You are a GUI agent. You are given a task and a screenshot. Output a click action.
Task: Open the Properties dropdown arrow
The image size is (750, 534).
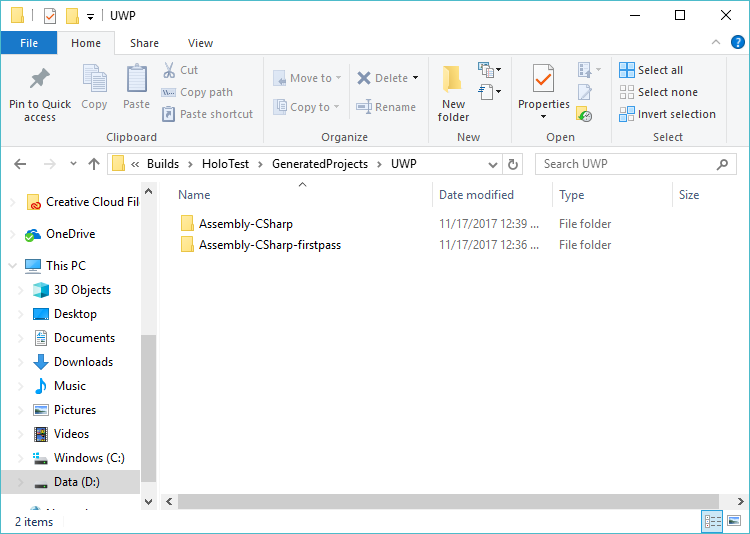[x=543, y=117]
